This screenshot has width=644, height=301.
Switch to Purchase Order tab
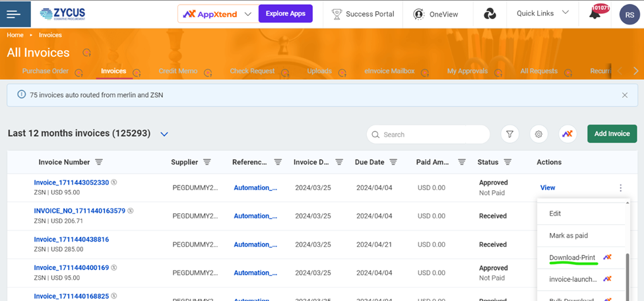point(46,71)
